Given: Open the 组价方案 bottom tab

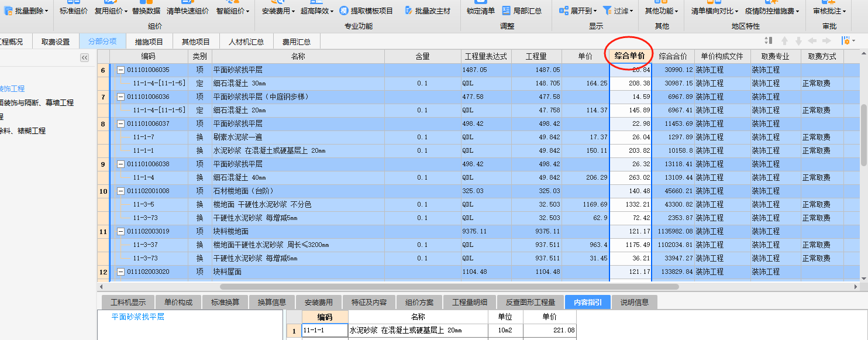Looking at the screenshot, I should tap(419, 302).
